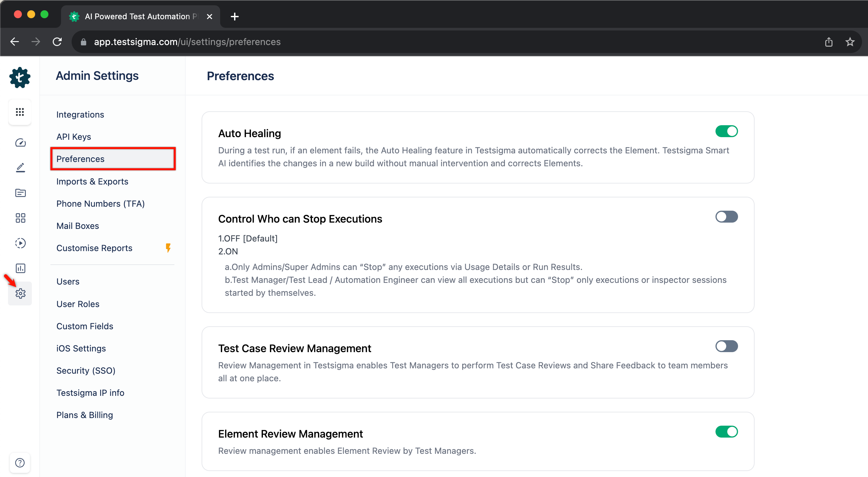Open Users settings
The image size is (868, 477).
pos(68,282)
